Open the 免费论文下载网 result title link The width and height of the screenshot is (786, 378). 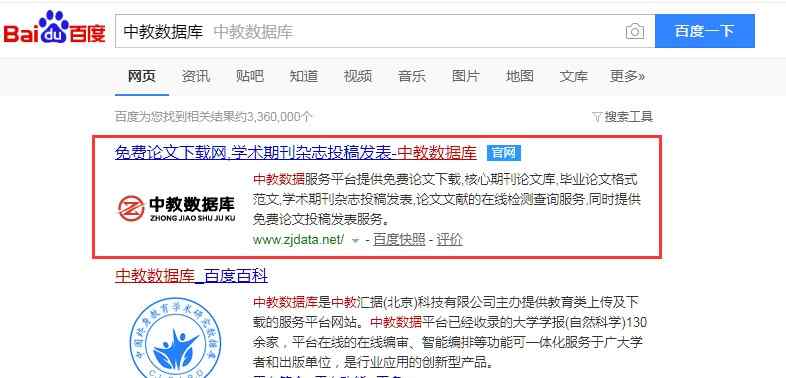pyautogui.click(x=296, y=152)
